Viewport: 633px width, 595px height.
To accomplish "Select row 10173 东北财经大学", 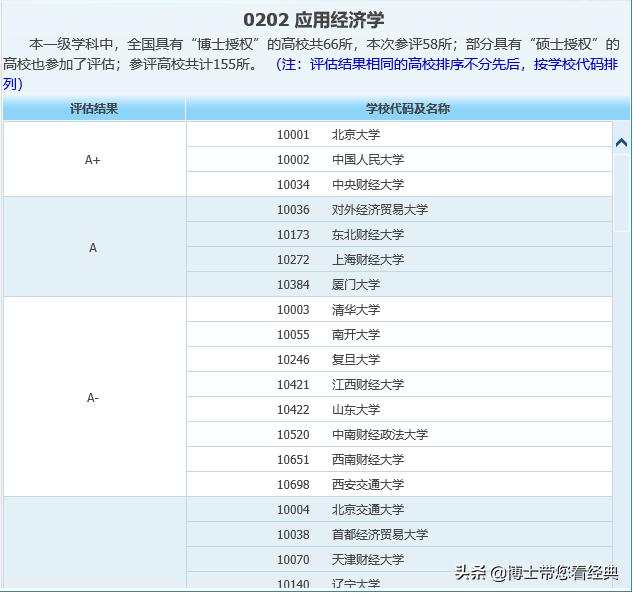I will click(399, 235).
